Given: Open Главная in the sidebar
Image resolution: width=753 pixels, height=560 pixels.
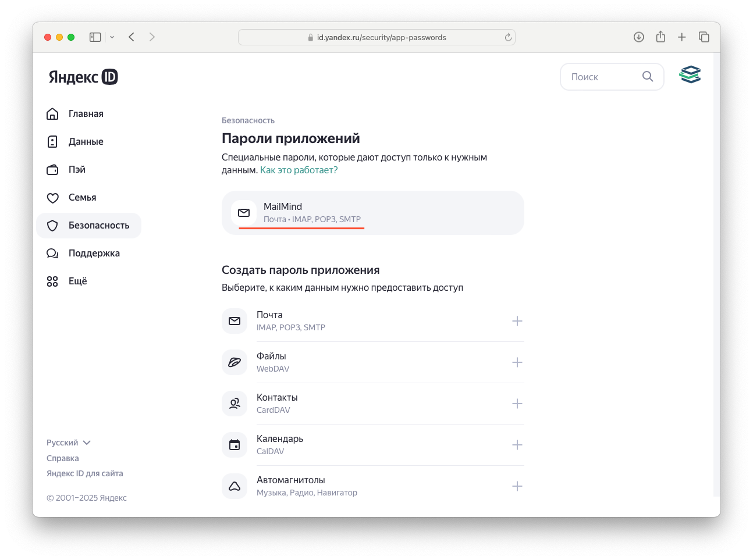Looking at the screenshot, I should (85, 113).
